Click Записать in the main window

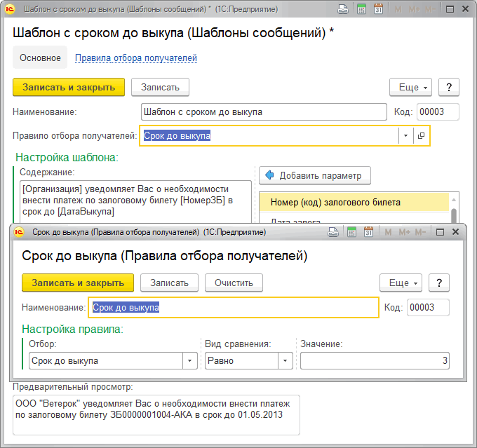(160, 88)
